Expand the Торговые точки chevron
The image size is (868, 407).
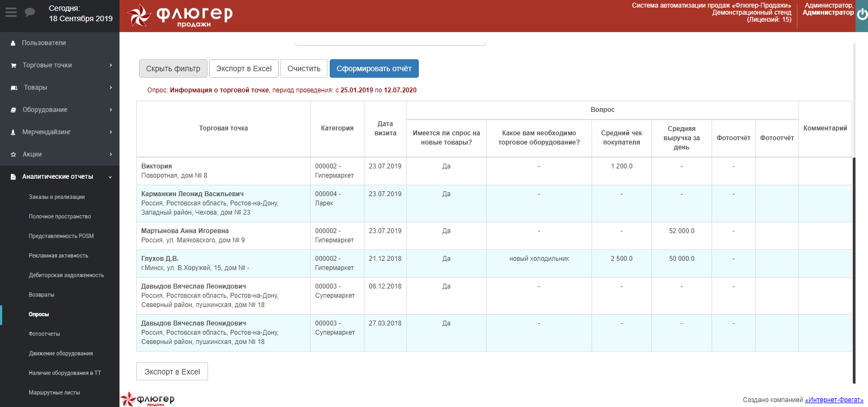pyautogui.click(x=111, y=65)
